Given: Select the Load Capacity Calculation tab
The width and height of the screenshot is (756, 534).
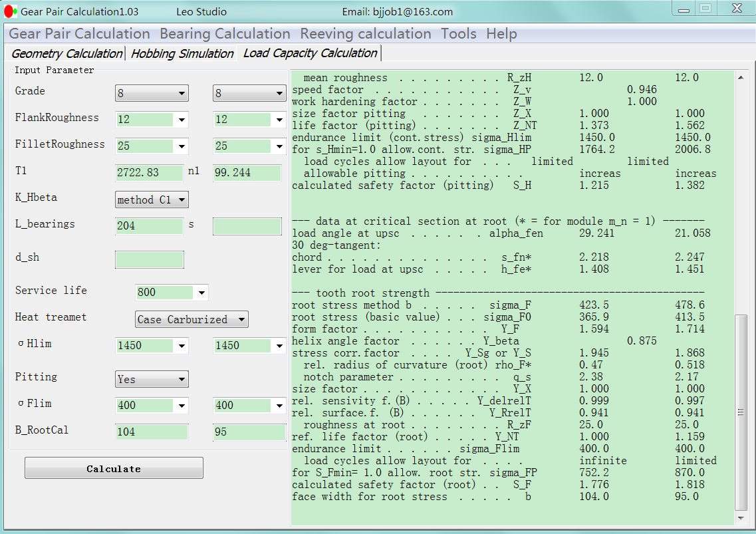Looking at the screenshot, I should 310,53.
